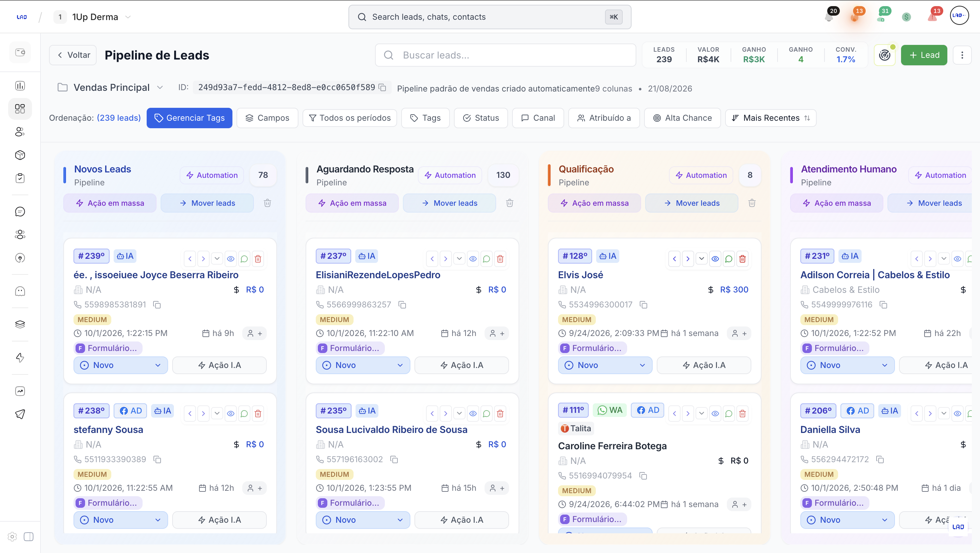Expand lead #128 card with down chevron
The image size is (980, 553).
(702, 259)
